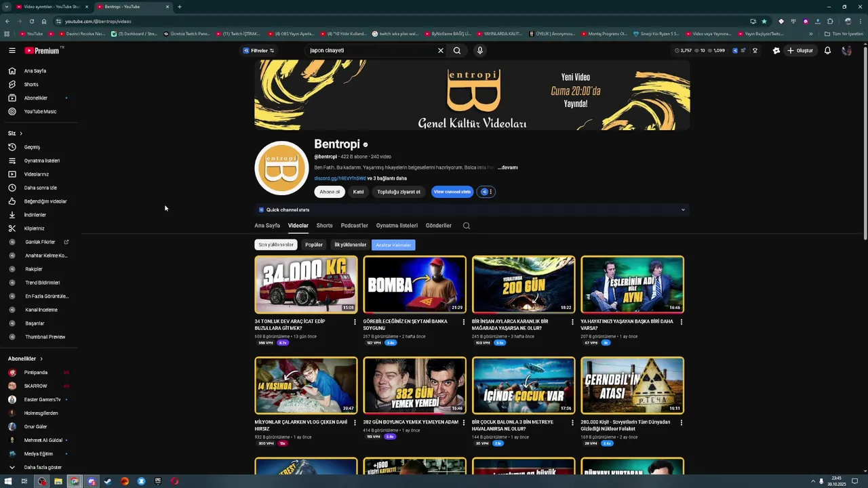
Task: Click the search magnifier button
Action: click(457, 51)
